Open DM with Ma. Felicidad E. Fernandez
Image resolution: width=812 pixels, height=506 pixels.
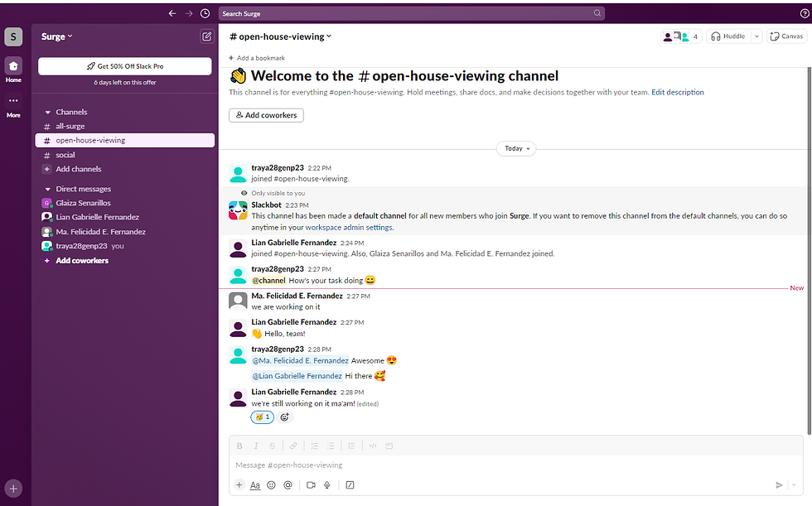pyautogui.click(x=125, y=232)
